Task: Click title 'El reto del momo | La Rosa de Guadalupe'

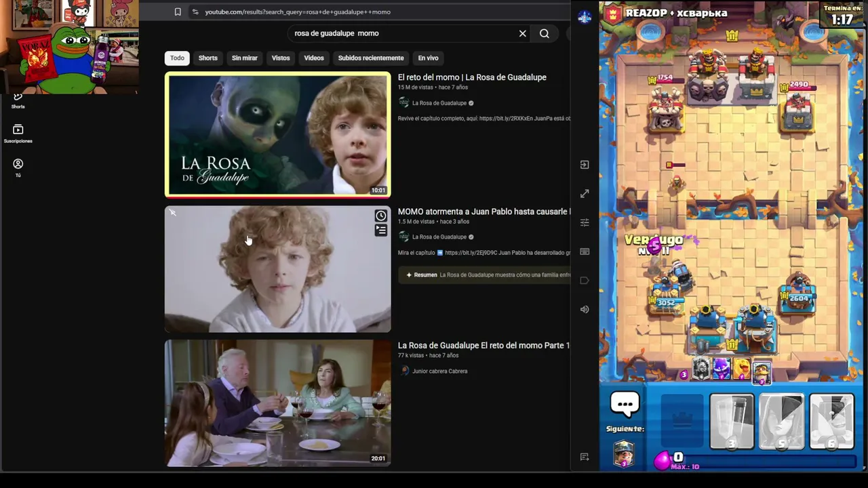Action: (472, 77)
